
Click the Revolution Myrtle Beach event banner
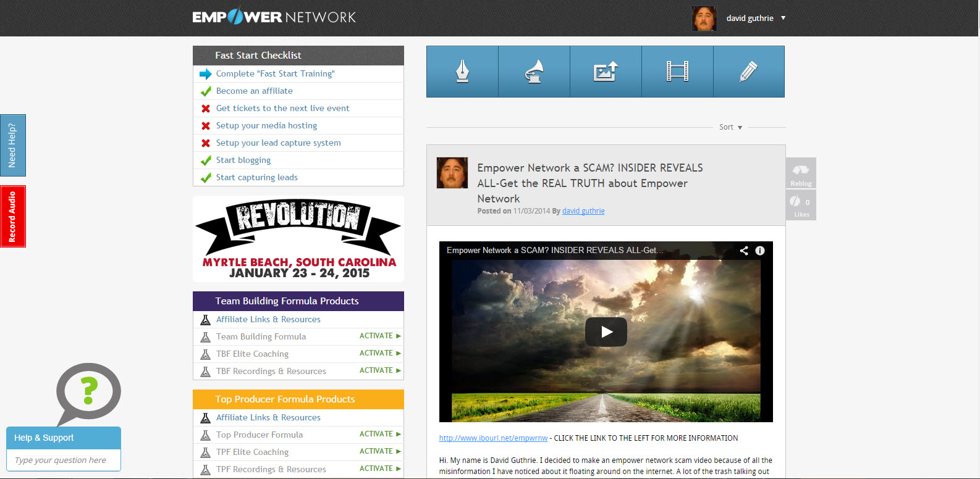[298, 239]
